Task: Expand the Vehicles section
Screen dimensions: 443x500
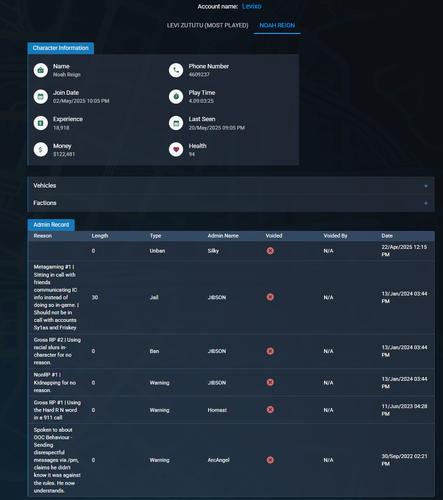Action: (231, 186)
